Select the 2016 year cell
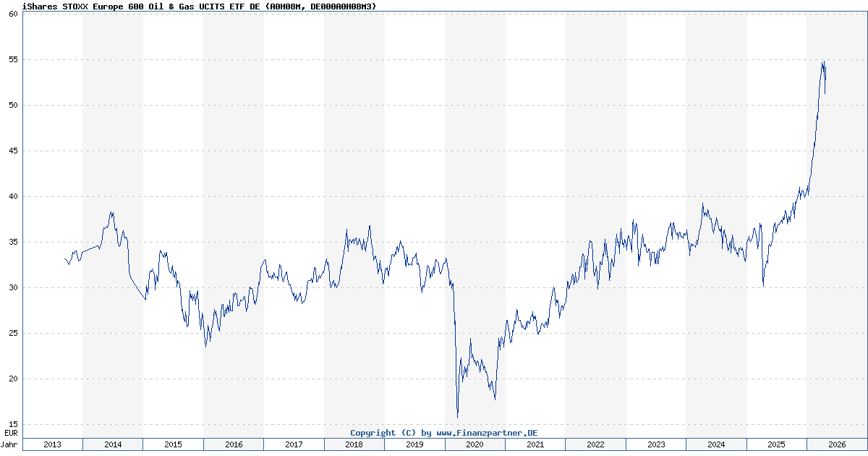Image resolution: width=868 pixels, height=456 pixels. pyautogui.click(x=234, y=445)
